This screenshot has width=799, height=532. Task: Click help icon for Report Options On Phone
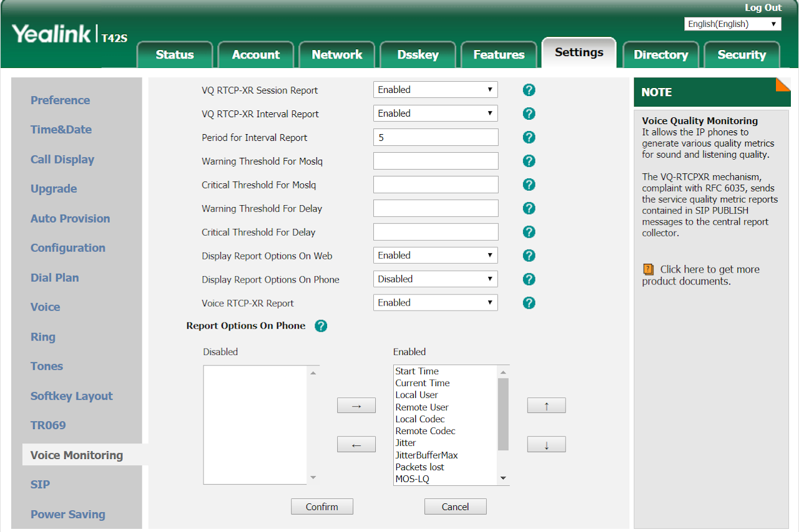(x=321, y=326)
